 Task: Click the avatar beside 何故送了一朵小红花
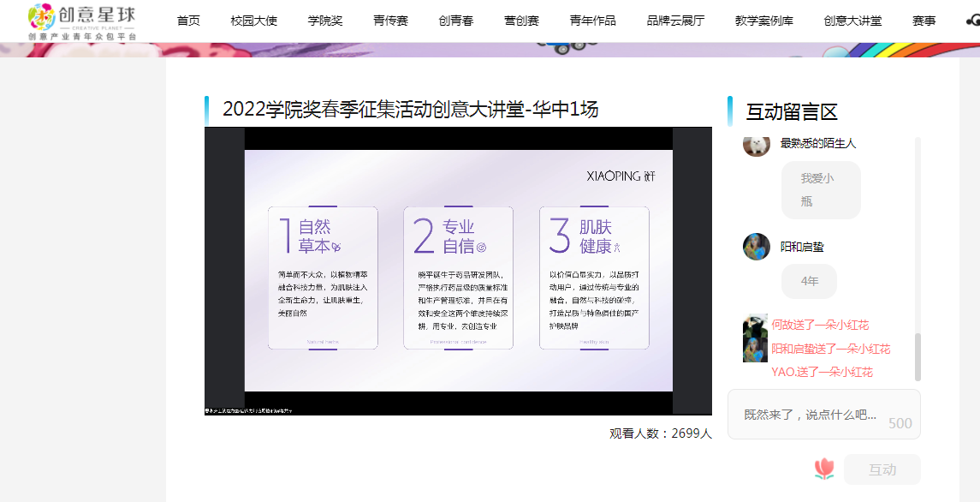(755, 326)
